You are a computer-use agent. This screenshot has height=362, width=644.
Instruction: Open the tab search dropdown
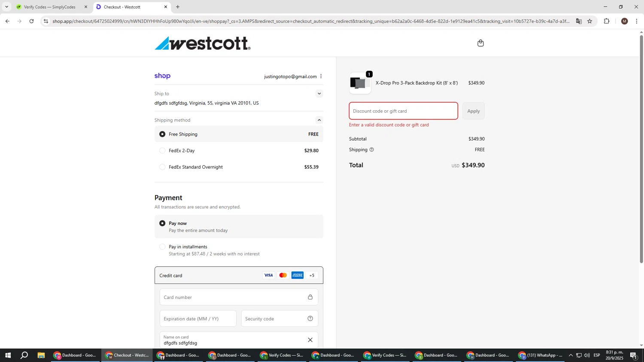6,7
